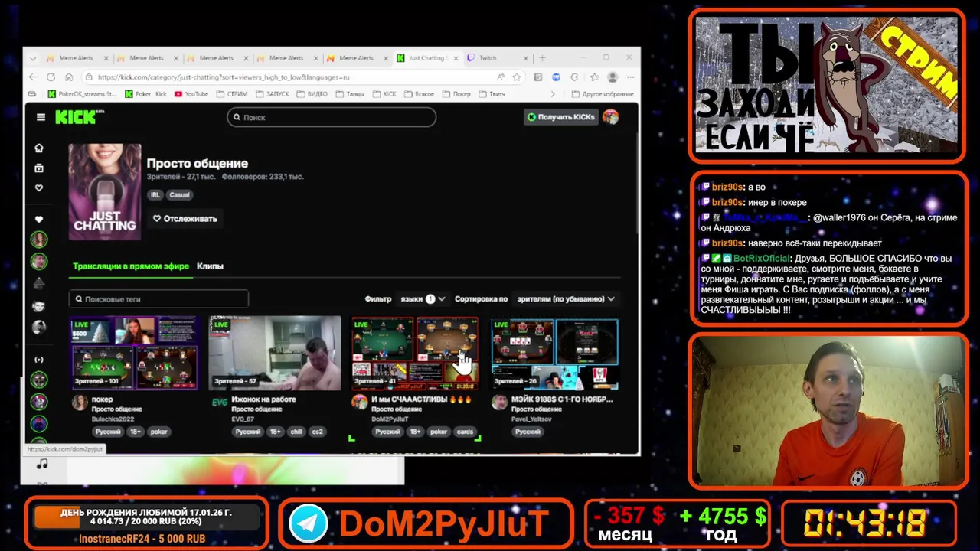The height and width of the screenshot is (551, 980).
Task: Open the ЗАПУСК bookmarks folder
Action: pos(272,94)
